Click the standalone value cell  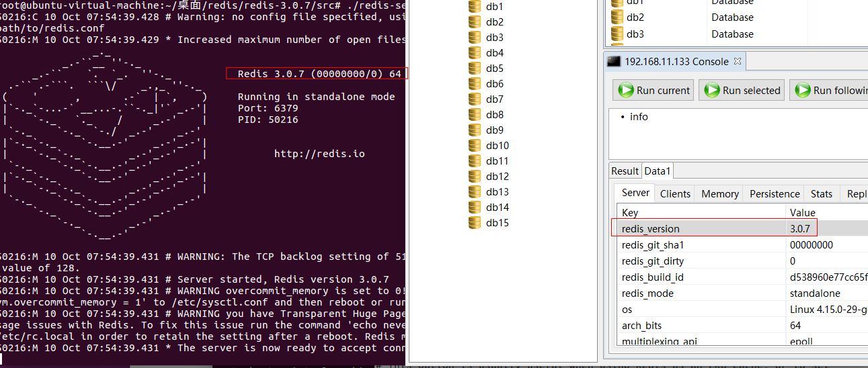815,293
